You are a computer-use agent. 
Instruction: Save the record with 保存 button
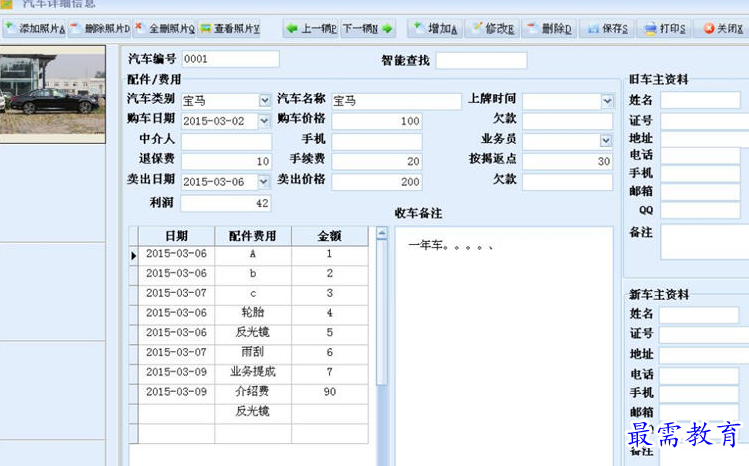click(607, 29)
